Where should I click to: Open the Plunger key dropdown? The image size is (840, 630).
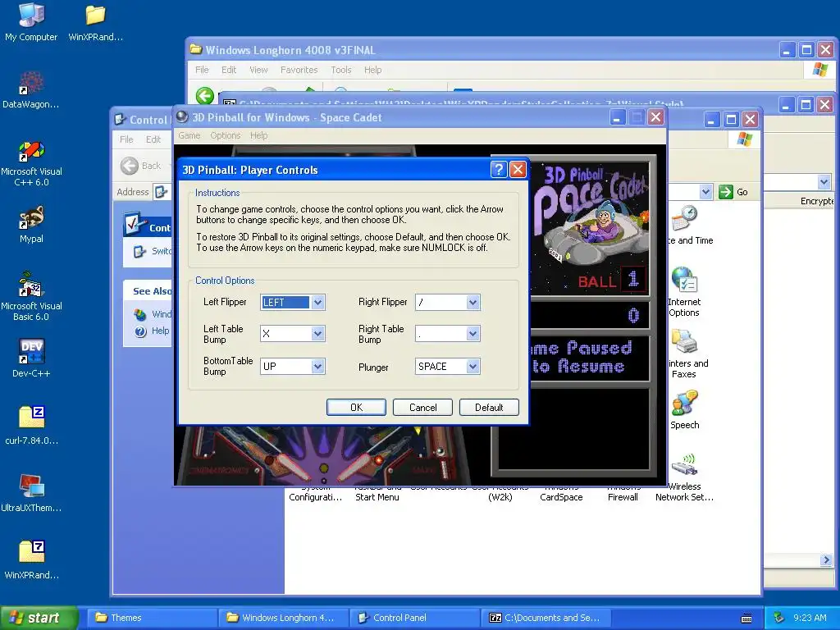pos(472,367)
